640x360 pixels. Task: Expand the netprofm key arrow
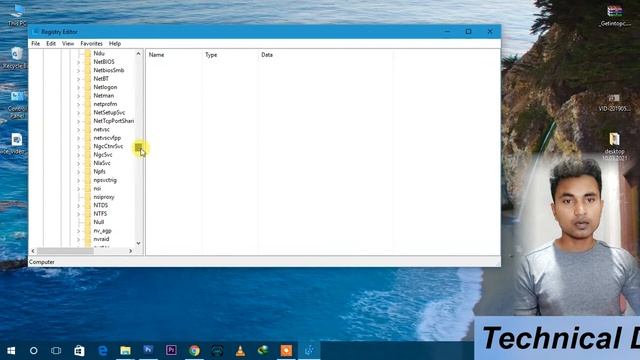pos(78,104)
